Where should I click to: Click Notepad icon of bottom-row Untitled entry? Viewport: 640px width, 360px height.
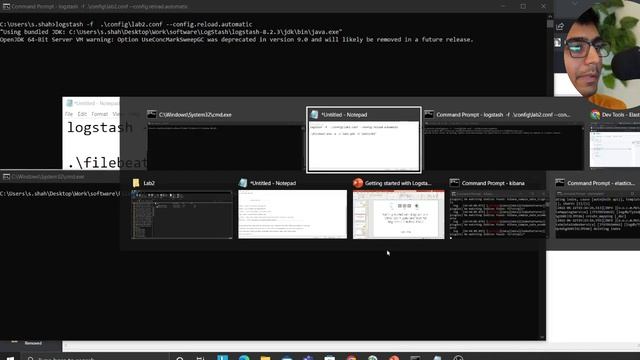pyautogui.click(x=243, y=183)
